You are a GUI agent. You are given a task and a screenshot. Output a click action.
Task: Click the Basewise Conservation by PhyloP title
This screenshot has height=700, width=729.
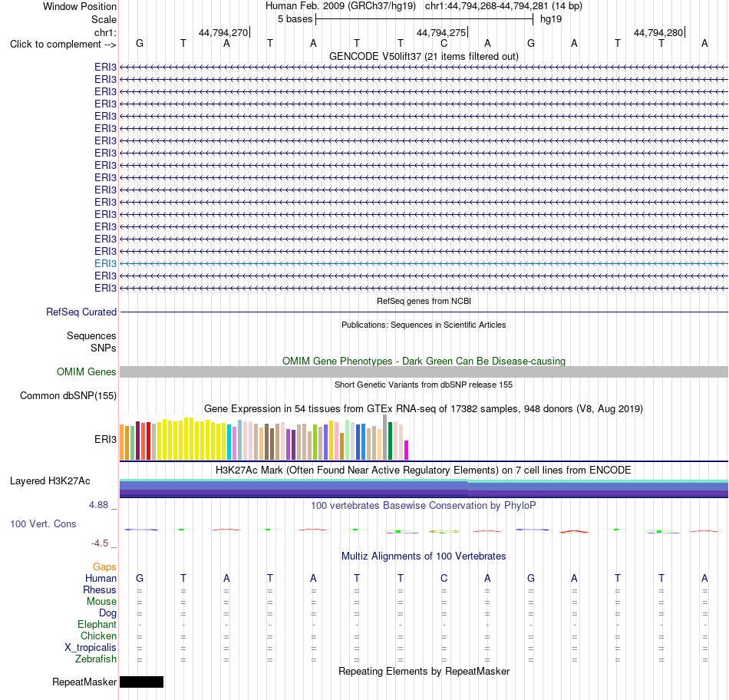[x=424, y=505]
